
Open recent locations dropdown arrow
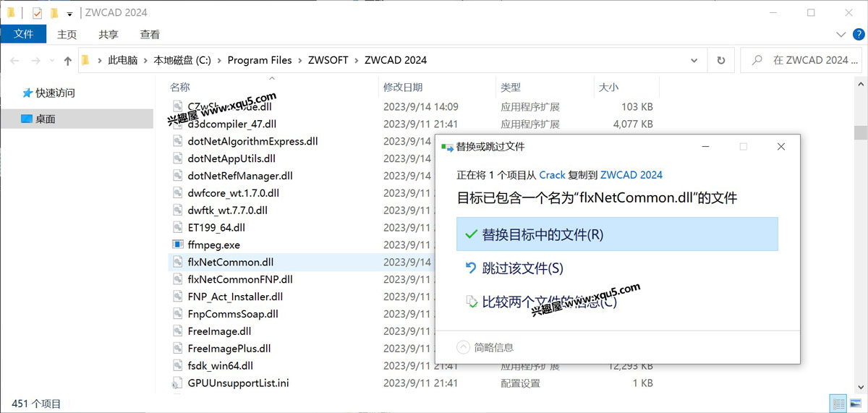coord(53,61)
